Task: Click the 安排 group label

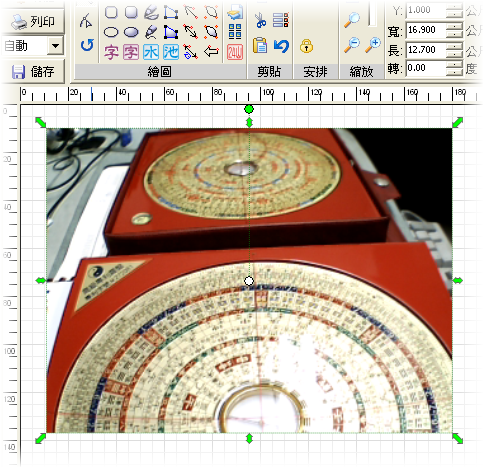Action: tap(315, 71)
